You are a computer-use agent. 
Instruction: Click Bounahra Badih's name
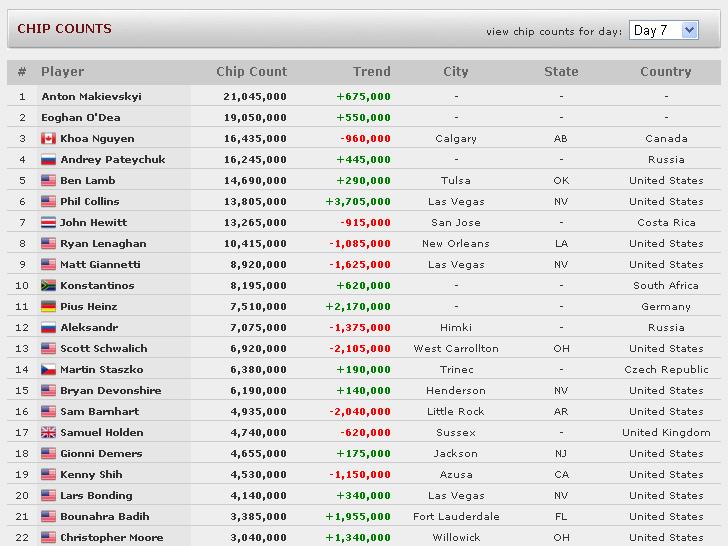click(x=105, y=516)
